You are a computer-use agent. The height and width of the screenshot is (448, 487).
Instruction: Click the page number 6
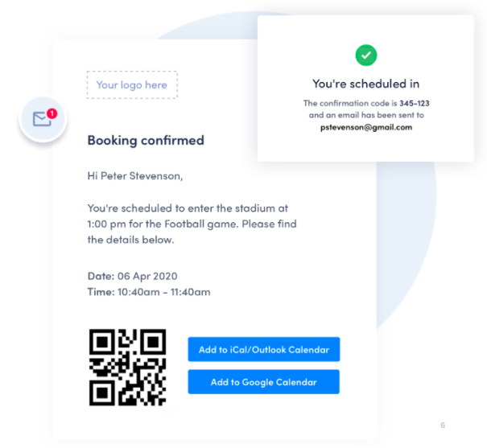[443, 425]
